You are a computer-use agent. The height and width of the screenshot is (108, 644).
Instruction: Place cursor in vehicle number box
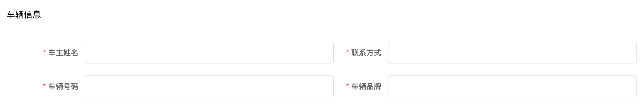pos(209,86)
